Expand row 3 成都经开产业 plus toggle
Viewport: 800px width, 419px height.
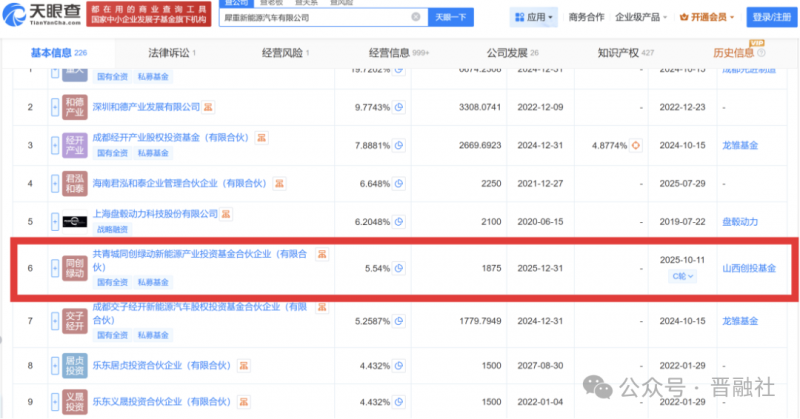[x=55, y=145]
